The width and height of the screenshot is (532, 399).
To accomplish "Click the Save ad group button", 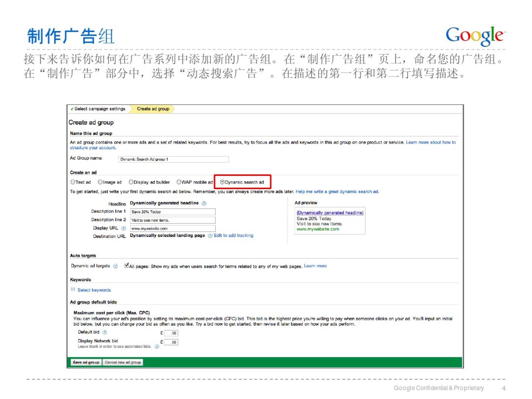I will coord(86,362).
